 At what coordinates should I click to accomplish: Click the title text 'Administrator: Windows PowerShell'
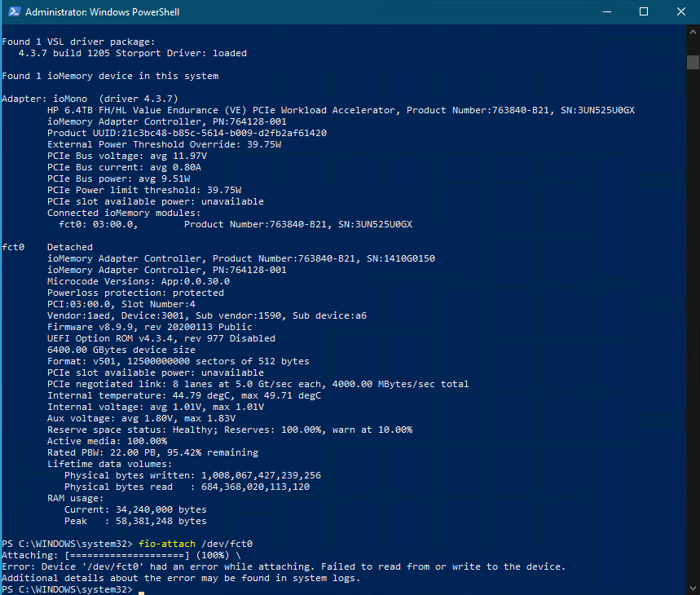103,12
